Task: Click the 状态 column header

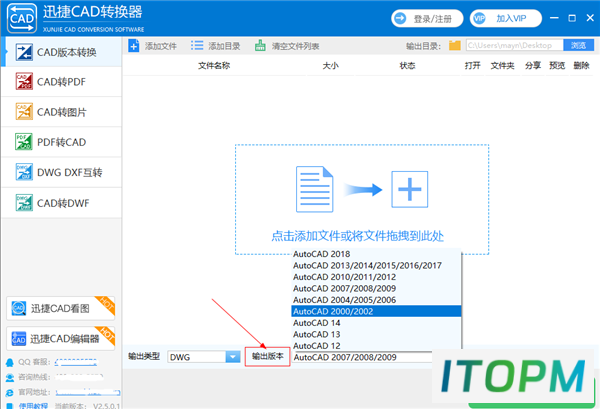Action: pyautogui.click(x=407, y=66)
